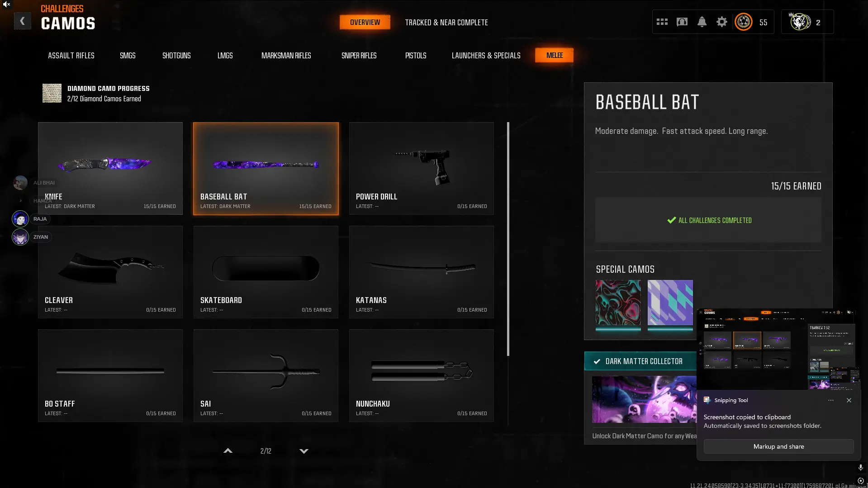Select the red-teal swirl special camo
868x488 pixels.
point(618,303)
